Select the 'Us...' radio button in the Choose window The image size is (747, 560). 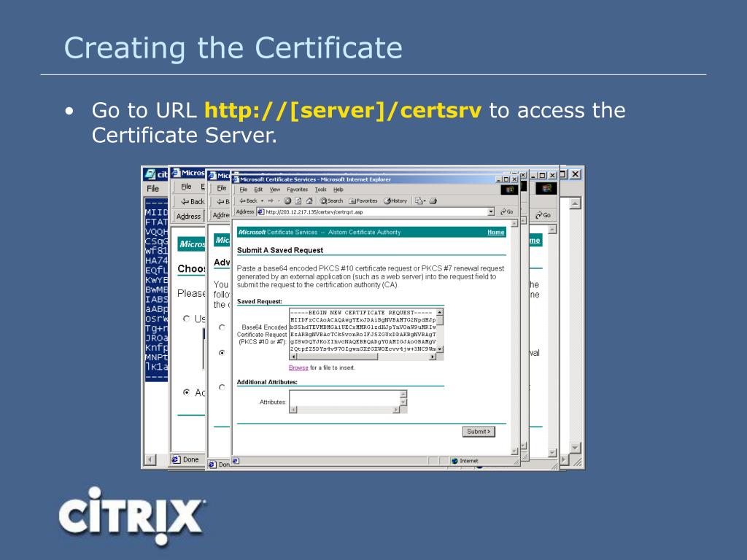coord(186,319)
